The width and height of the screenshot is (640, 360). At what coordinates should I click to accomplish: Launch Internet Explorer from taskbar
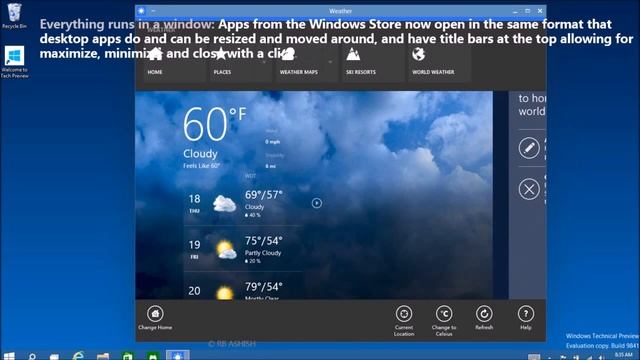78,356
